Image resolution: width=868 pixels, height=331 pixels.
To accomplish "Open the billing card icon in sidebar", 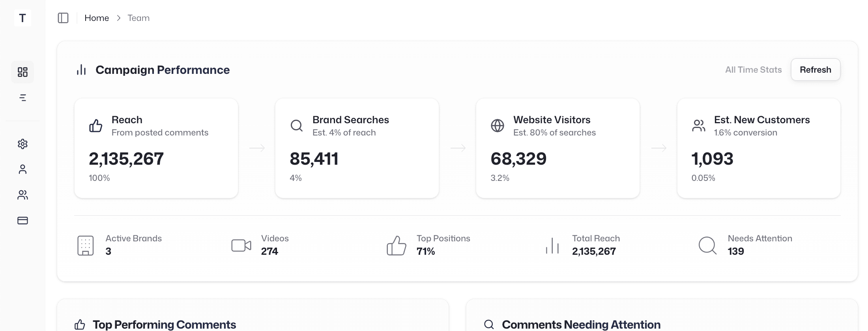I will pyautogui.click(x=22, y=220).
